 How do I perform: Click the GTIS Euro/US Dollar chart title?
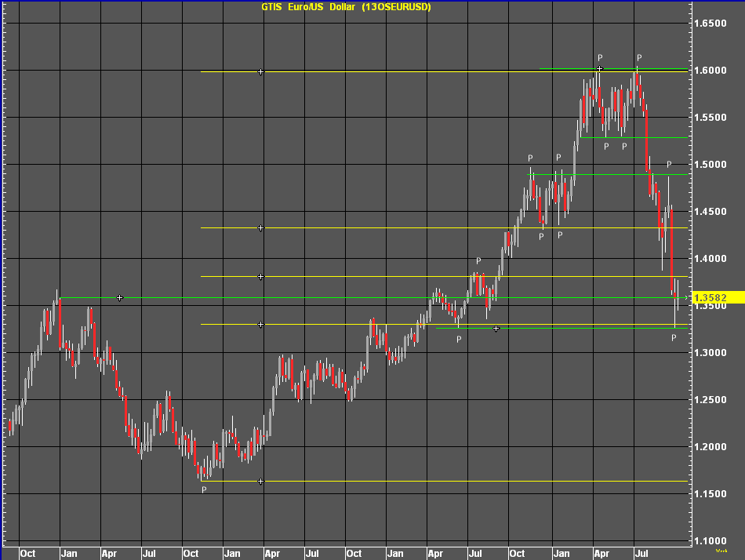[346, 7]
